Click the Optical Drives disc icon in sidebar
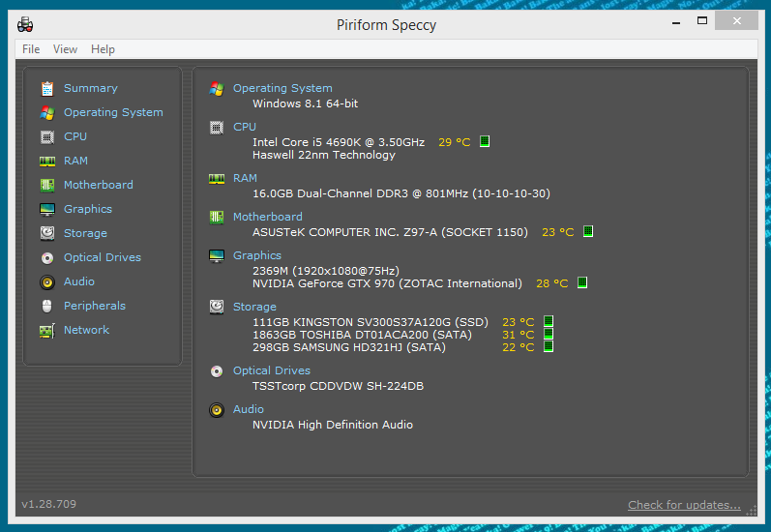 point(47,257)
